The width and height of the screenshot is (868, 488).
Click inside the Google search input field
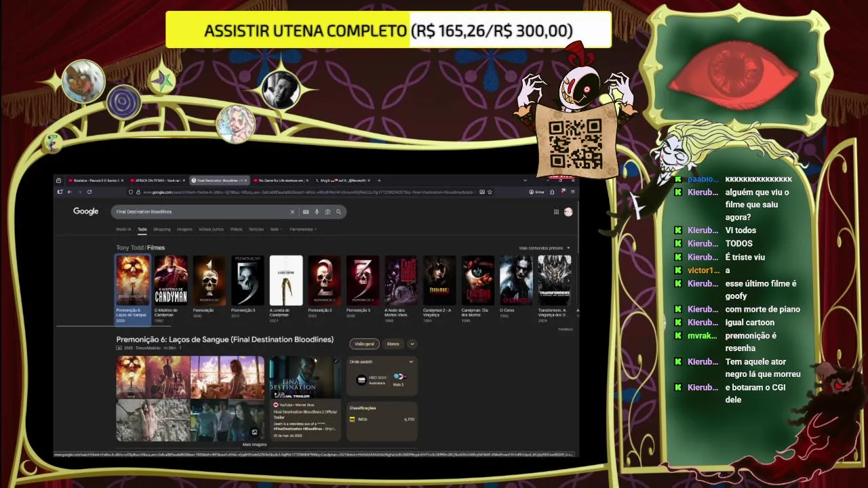coord(200,212)
